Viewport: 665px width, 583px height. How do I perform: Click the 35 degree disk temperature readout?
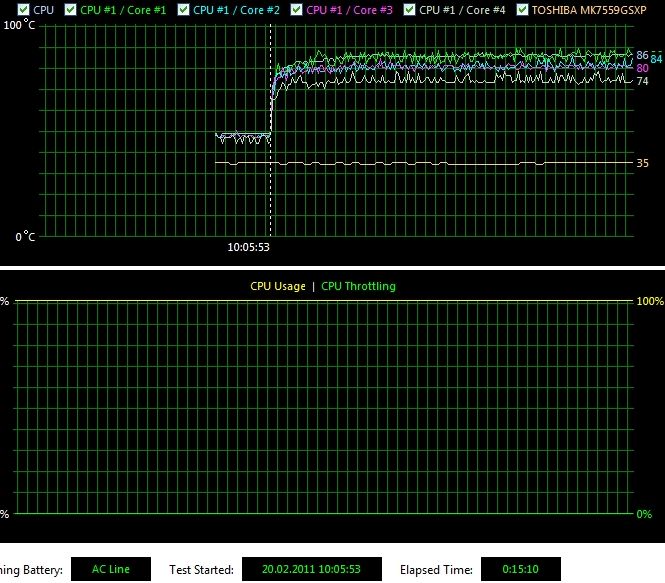[642, 162]
